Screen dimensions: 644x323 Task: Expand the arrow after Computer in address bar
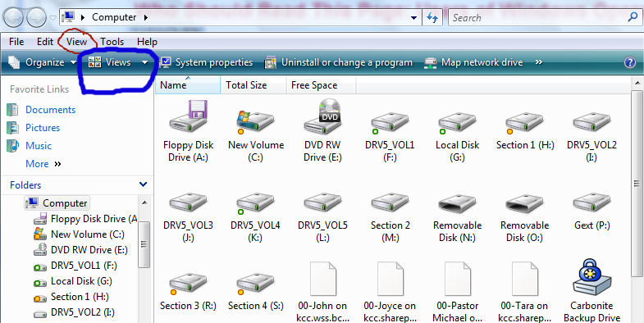coord(145,17)
